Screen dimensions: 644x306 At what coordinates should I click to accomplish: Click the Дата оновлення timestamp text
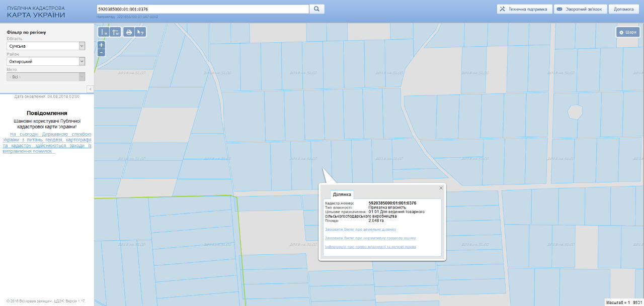[47, 96]
